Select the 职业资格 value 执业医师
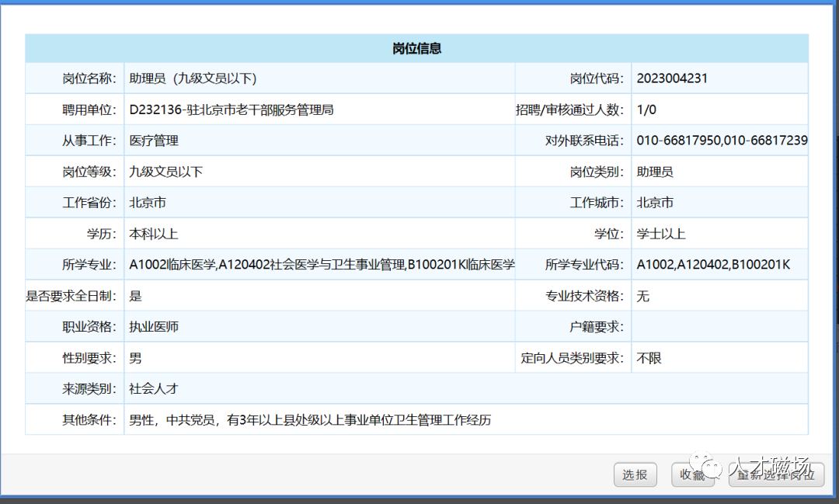Screen dimensions: 839x504 pos(154,327)
